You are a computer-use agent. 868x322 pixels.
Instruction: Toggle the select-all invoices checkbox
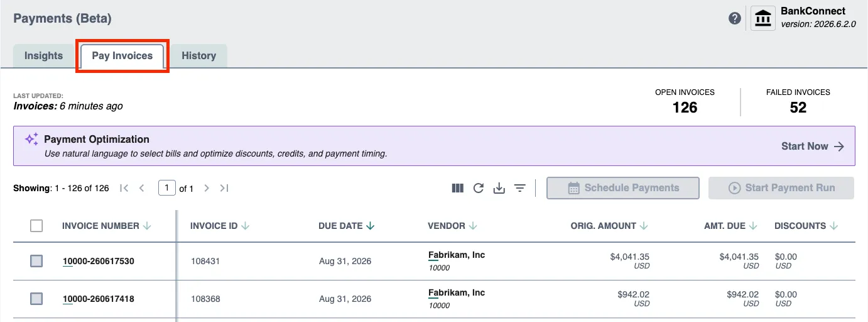(36, 226)
